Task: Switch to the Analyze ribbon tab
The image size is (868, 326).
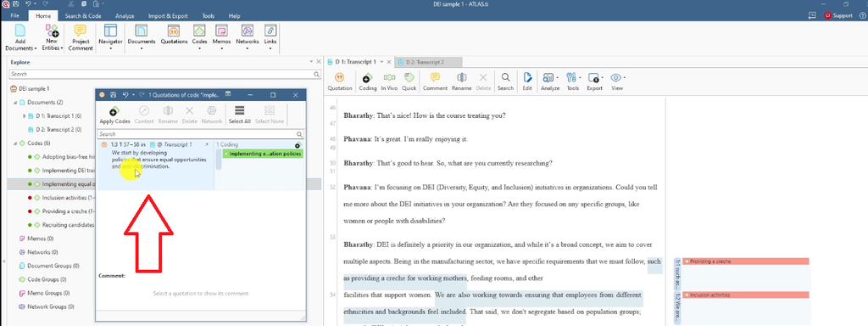Action: (125, 16)
